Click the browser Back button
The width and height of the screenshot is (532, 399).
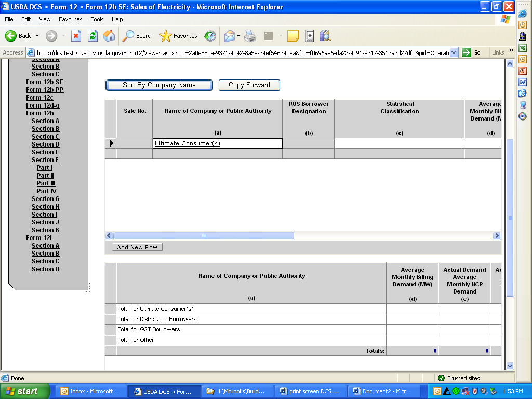(x=18, y=36)
